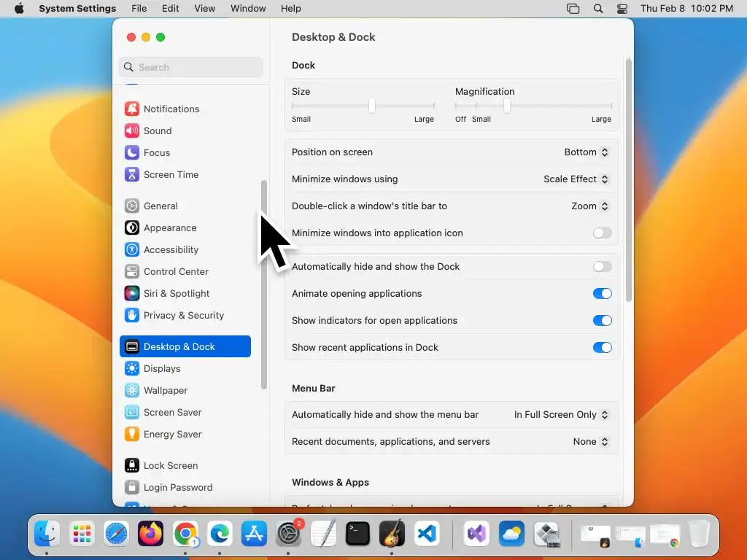Enable Minimize windows into application icon
The width and height of the screenshot is (747, 560).
click(x=602, y=233)
